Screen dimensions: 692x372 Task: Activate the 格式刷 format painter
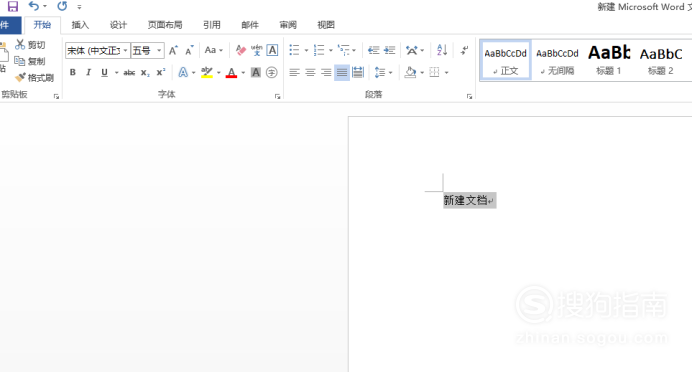34,78
